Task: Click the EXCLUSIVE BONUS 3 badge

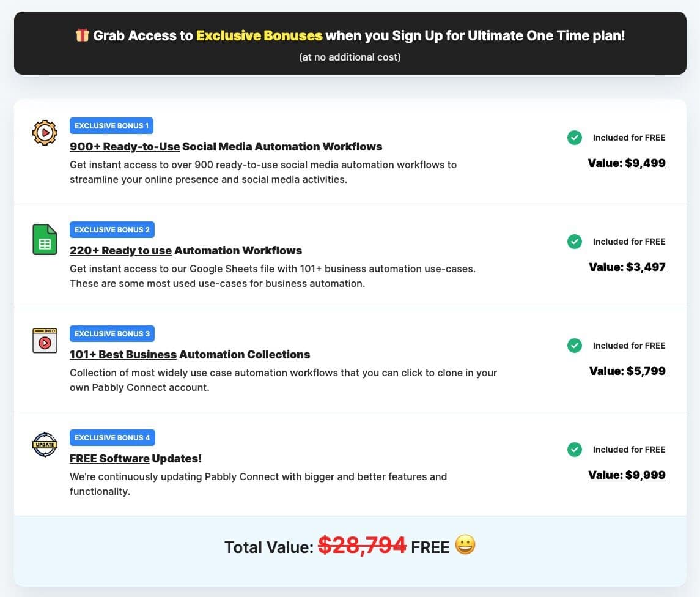Action: 112,334
